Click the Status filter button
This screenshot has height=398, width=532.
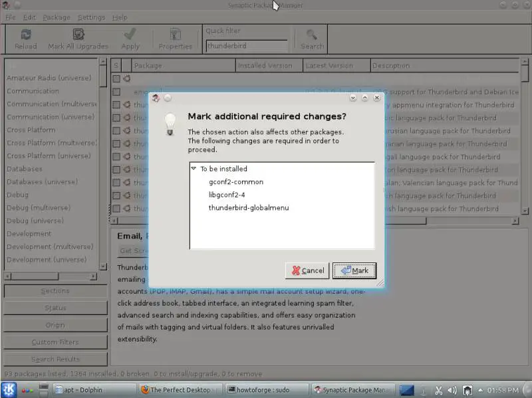pos(56,308)
